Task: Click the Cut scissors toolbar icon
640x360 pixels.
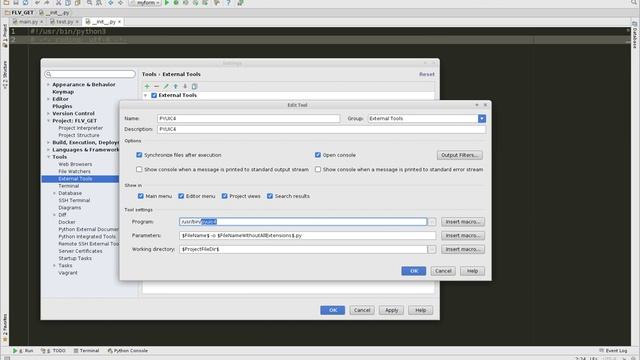Action: click(x=59, y=2)
